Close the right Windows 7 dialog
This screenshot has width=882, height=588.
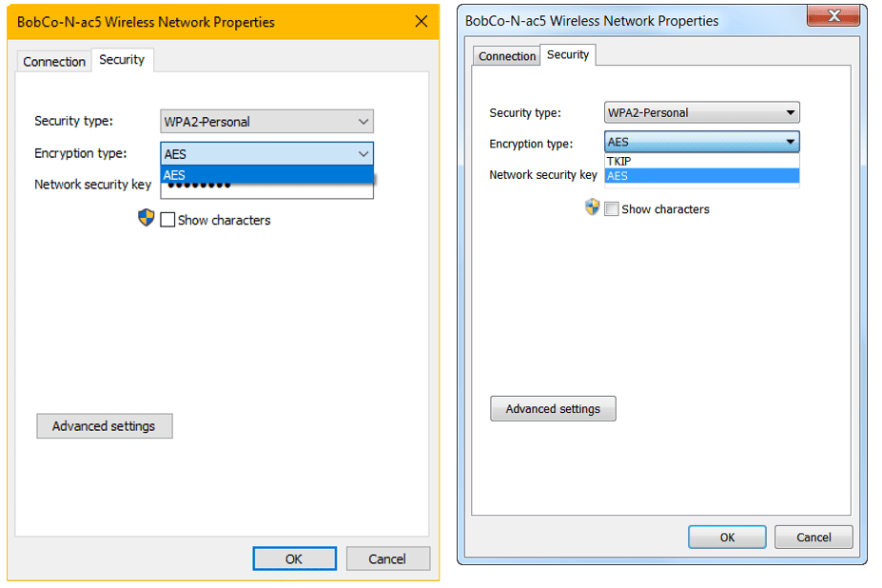(834, 16)
